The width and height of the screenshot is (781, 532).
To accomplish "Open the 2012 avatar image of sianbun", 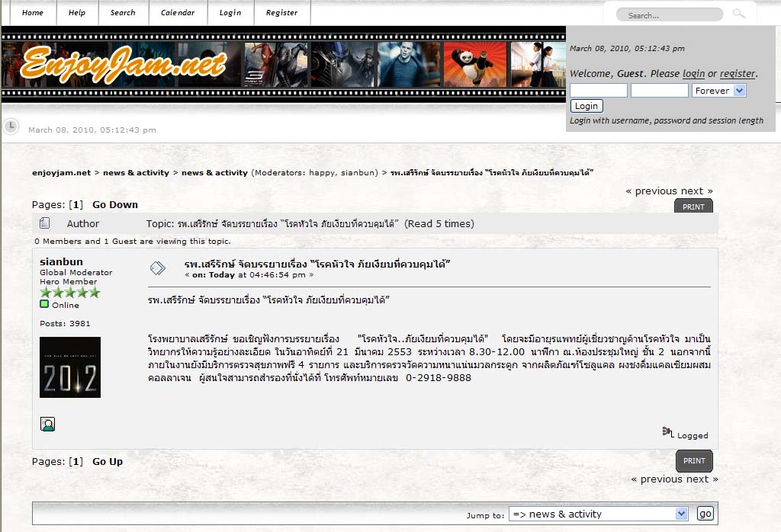I will pyautogui.click(x=70, y=367).
